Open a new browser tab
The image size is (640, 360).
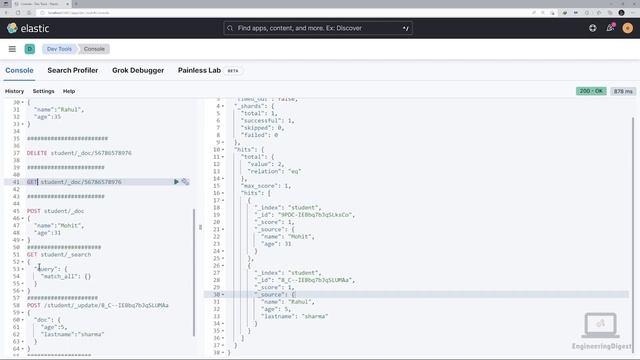click(76, 4)
